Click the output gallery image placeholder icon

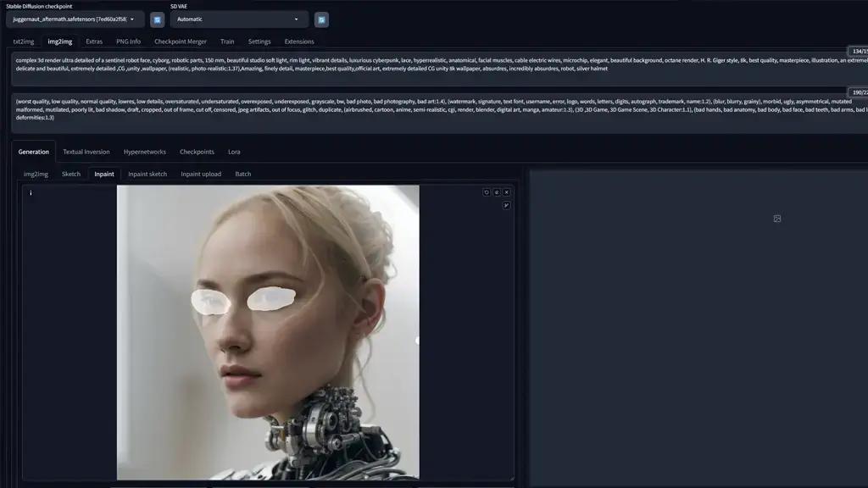[776, 219]
